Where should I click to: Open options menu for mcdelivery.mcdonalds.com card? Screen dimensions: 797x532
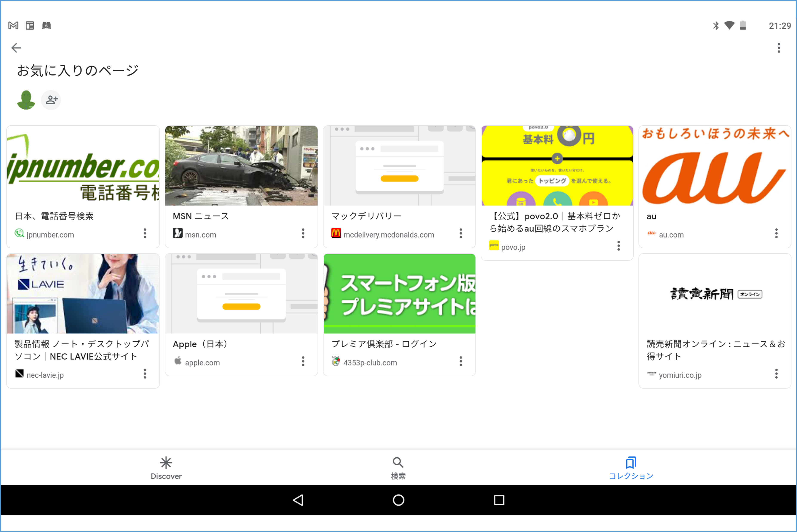point(461,233)
